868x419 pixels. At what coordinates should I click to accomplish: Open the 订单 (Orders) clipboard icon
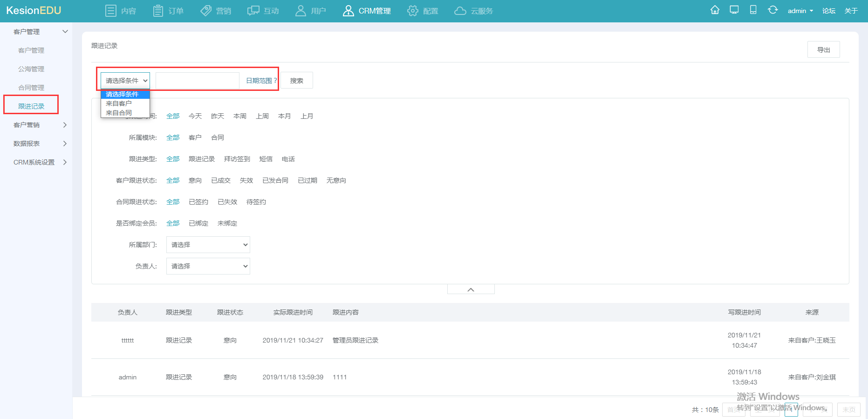(x=158, y=11)
